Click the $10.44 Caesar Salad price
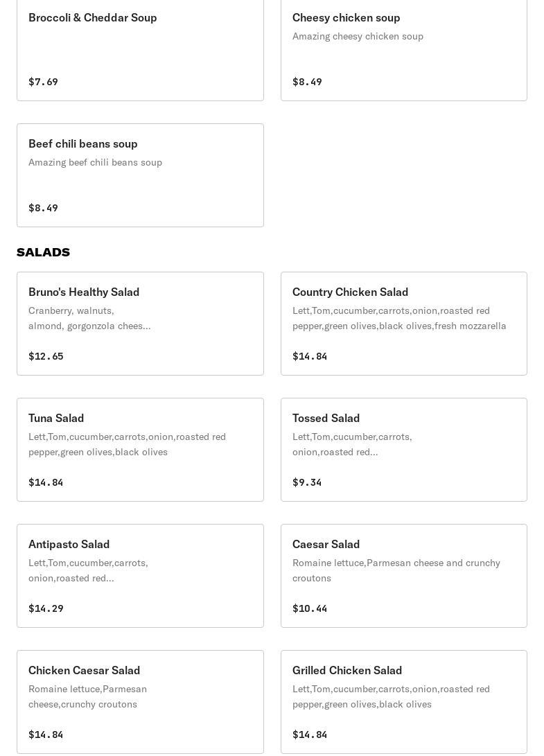 click(x=310, y=608)
